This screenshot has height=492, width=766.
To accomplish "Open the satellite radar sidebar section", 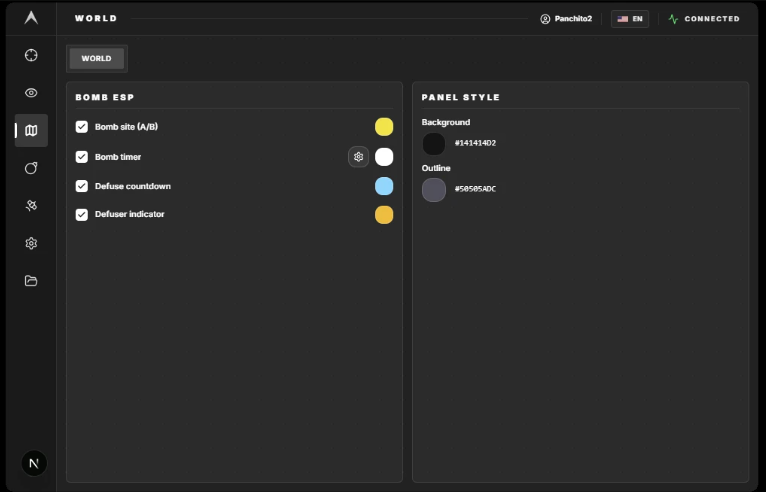I will pyautogui.click(x=31, y=206).
